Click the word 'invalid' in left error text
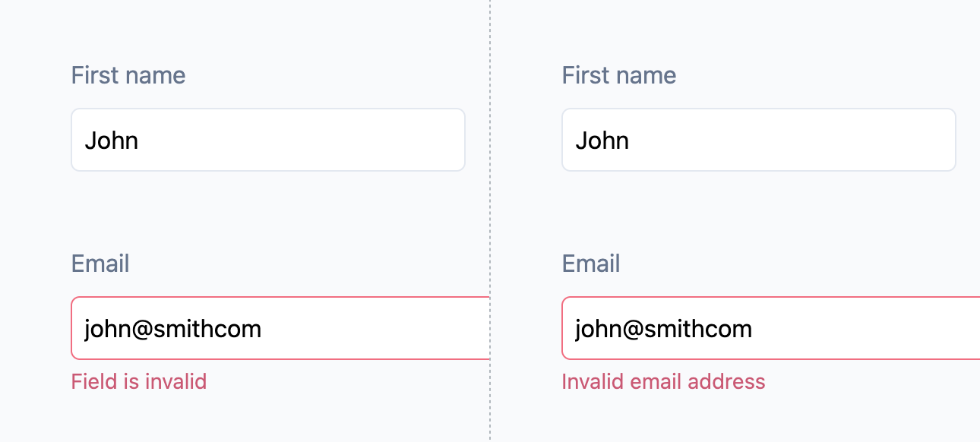 (175, 381)
